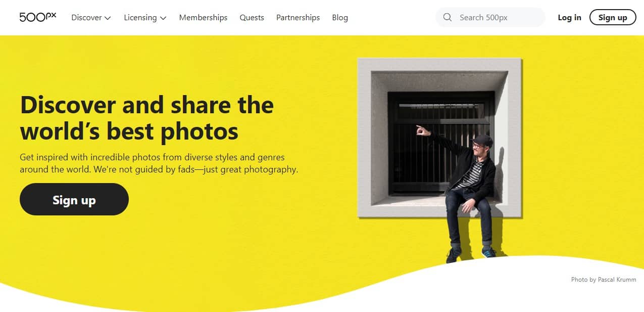
Task: Click the barred window in the hero photo
Action: (442, 143)
